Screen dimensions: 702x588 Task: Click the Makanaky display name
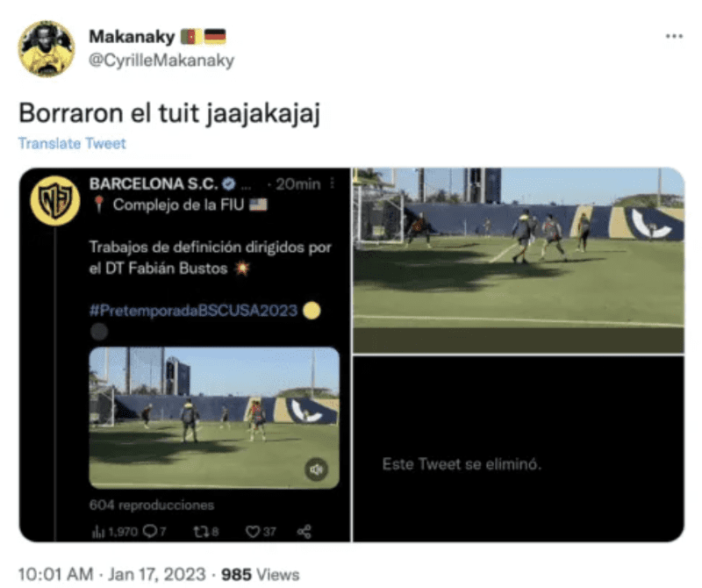point(132,37)
